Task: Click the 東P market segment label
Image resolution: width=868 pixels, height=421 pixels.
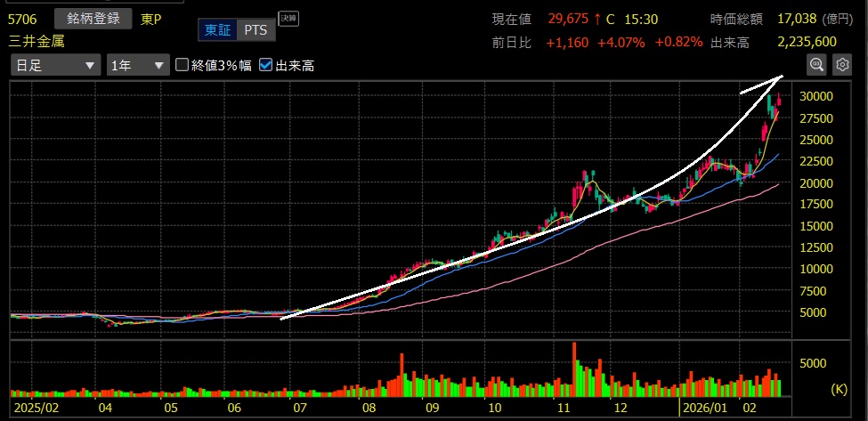Action: pyautogui.click(x=151, y=19)
